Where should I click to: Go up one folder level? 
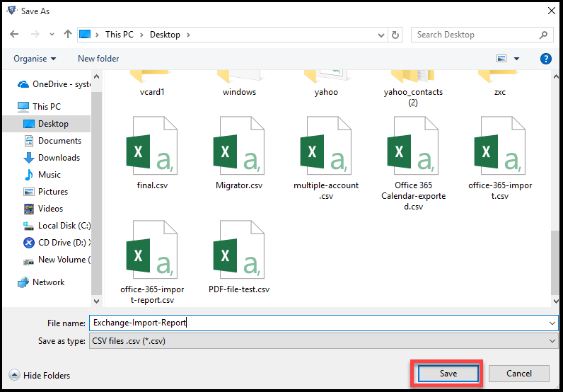68,35
